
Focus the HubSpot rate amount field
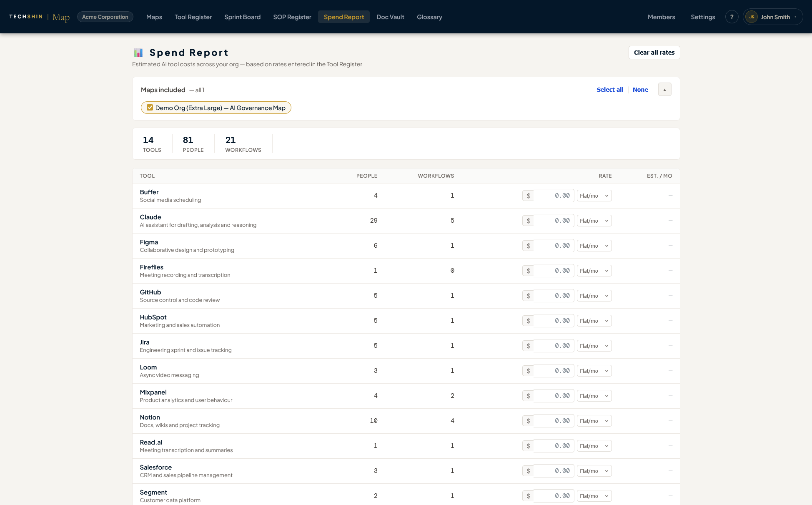tap(554, 321)
